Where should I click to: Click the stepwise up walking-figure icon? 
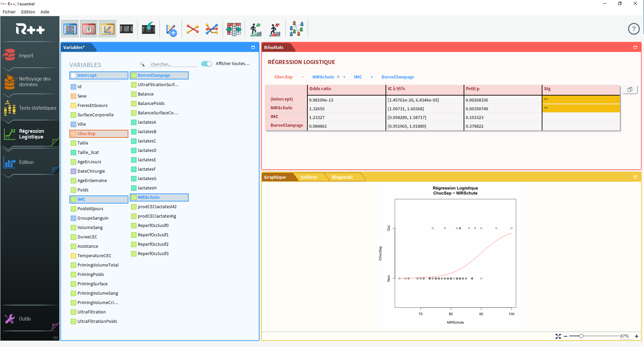[x=256, y=30]
